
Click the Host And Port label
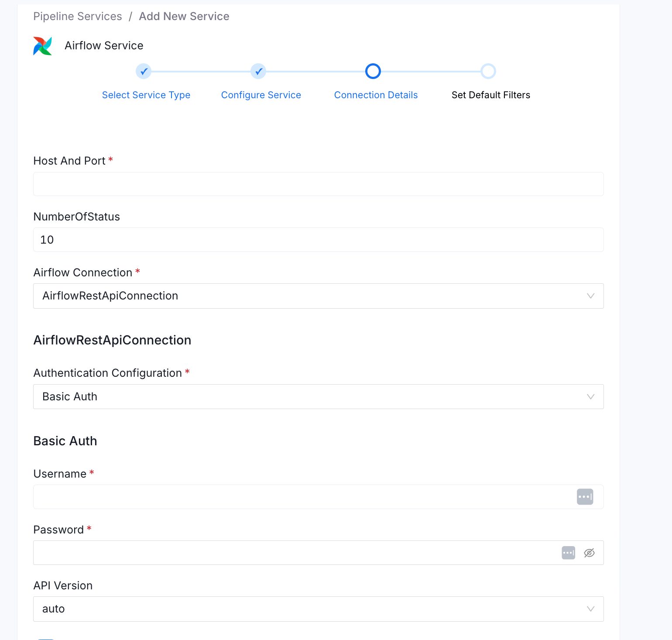click(69, 161)
